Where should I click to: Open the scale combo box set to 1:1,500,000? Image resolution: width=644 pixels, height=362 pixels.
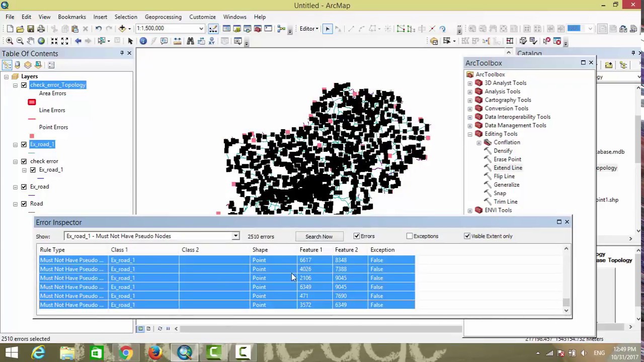tap(201, 29)
